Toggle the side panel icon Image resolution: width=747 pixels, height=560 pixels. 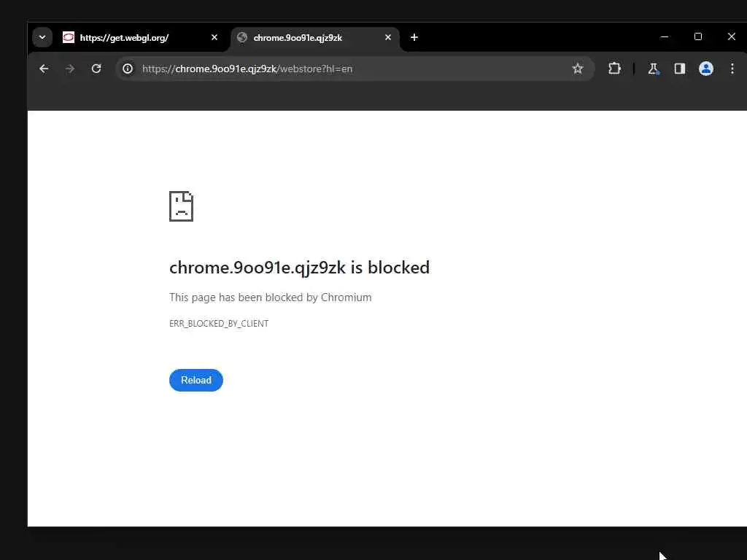pyautogui.click(x=680, y=69)
